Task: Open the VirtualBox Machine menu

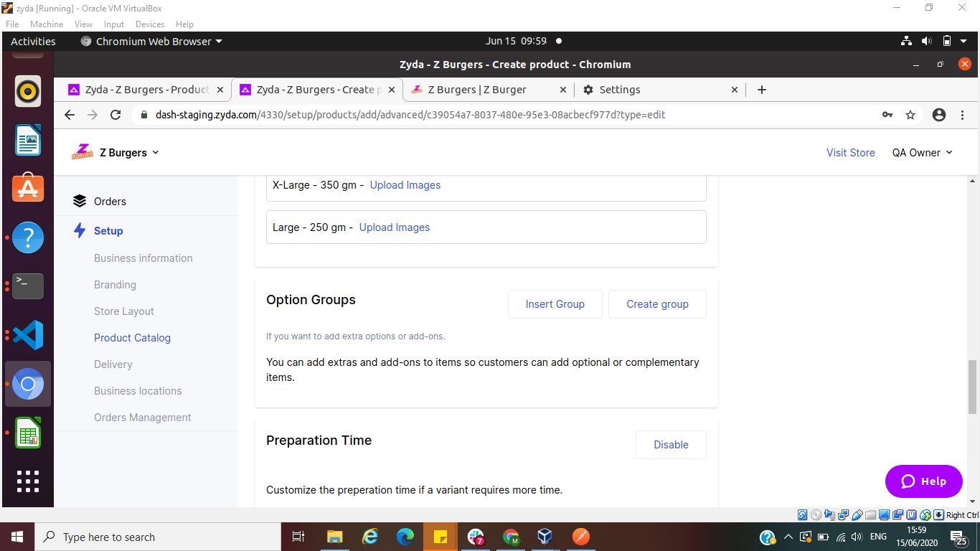Action: tap(47, 24)
